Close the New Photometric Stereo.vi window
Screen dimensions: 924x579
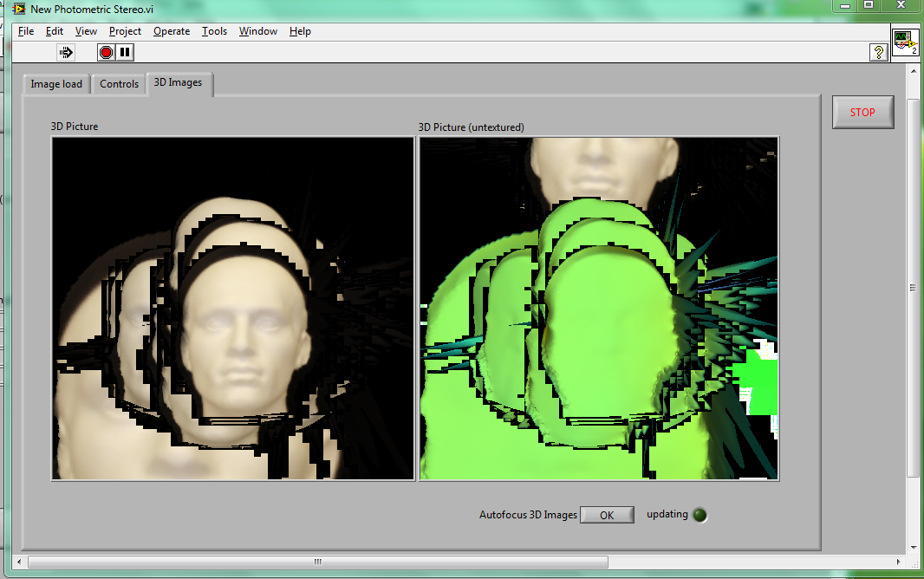pyautogui.click(x=901, y=5)
